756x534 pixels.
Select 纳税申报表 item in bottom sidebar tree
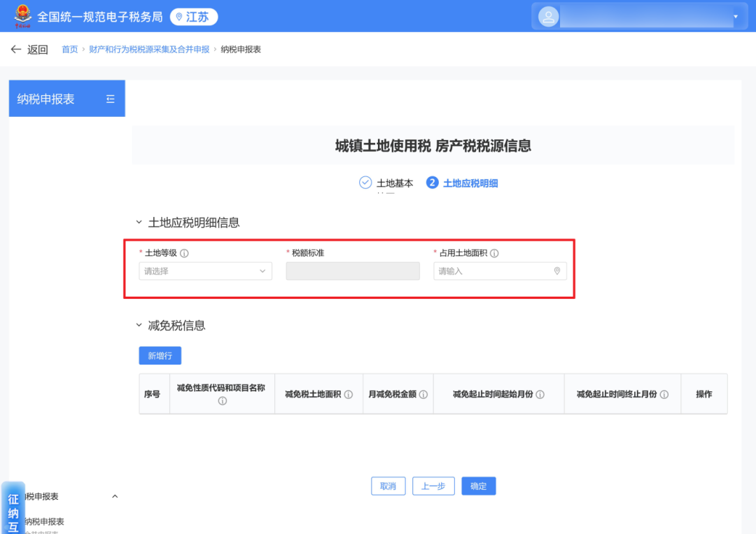[44, 521]
